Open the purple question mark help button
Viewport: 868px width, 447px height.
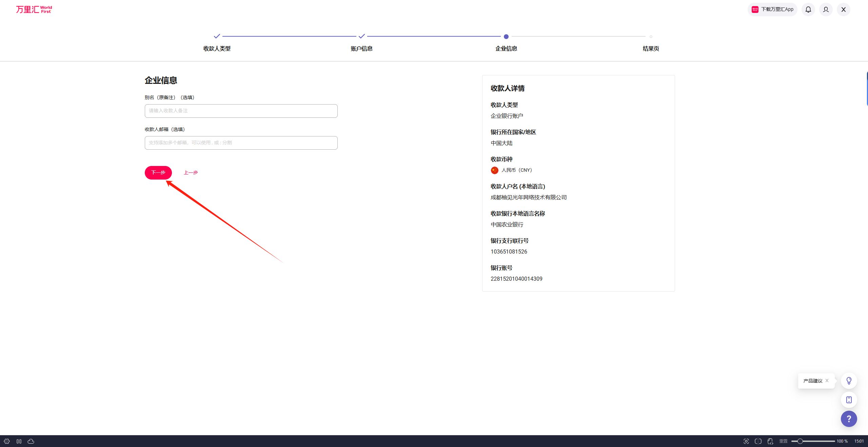tap(849, 419)
